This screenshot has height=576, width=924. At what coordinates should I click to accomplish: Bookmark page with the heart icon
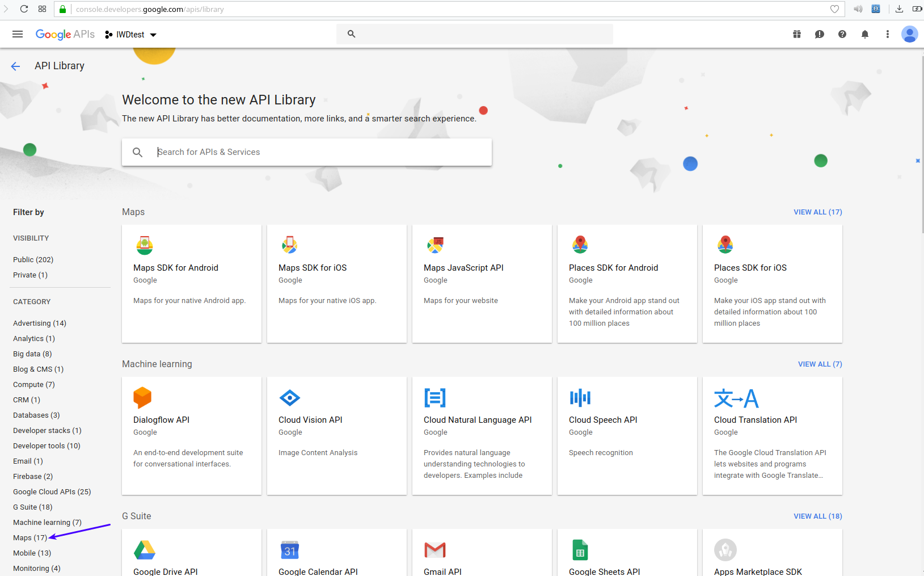834,9
